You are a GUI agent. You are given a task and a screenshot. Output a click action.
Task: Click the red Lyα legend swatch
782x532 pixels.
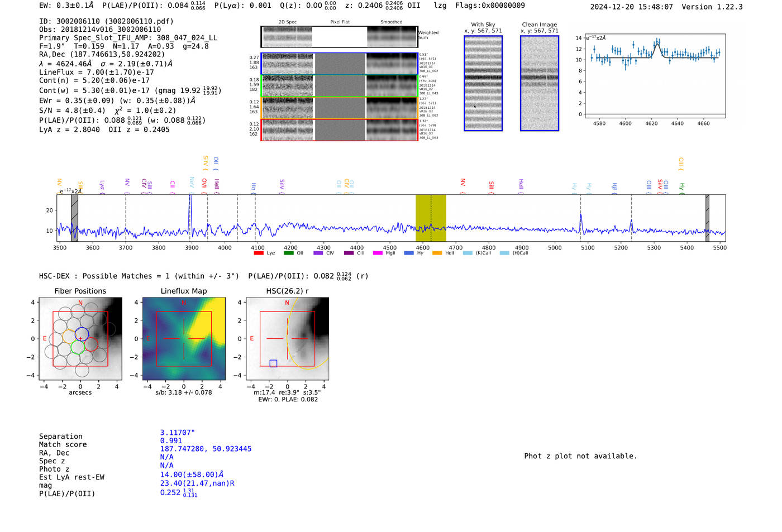(x=258, y=253)
